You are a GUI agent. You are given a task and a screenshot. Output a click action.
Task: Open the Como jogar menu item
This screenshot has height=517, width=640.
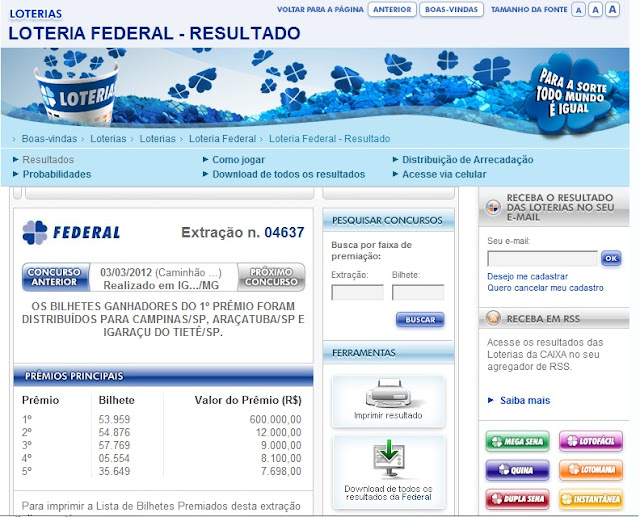pos(238,160)
